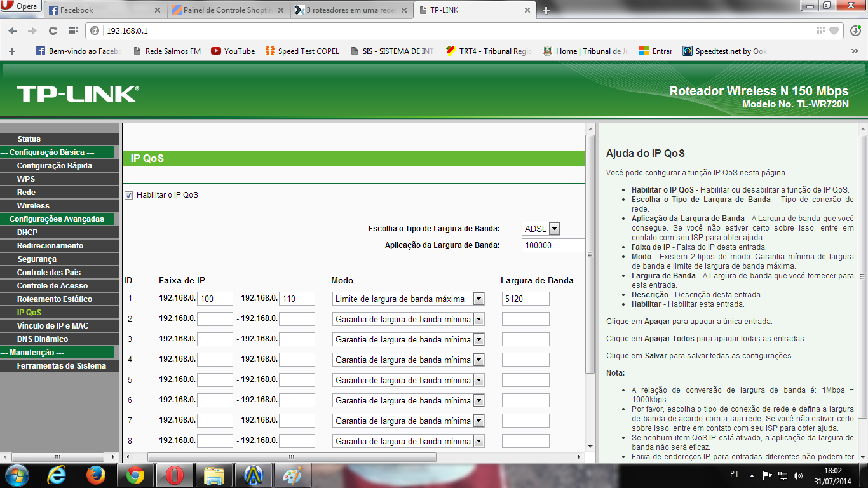The height and width of the screenshot is (488, 868).
Task: Add a bookmark with the plus icon
Action: pos(11,51)
